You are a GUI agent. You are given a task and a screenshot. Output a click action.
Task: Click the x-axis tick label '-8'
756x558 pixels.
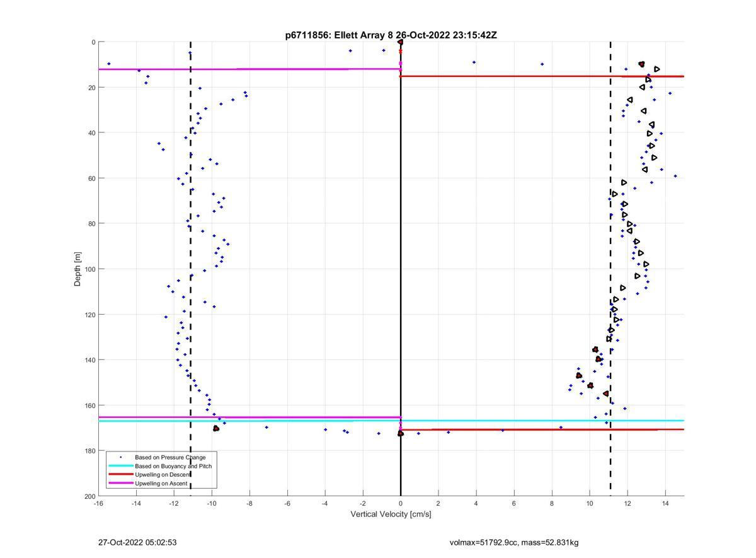click(249, 503)
